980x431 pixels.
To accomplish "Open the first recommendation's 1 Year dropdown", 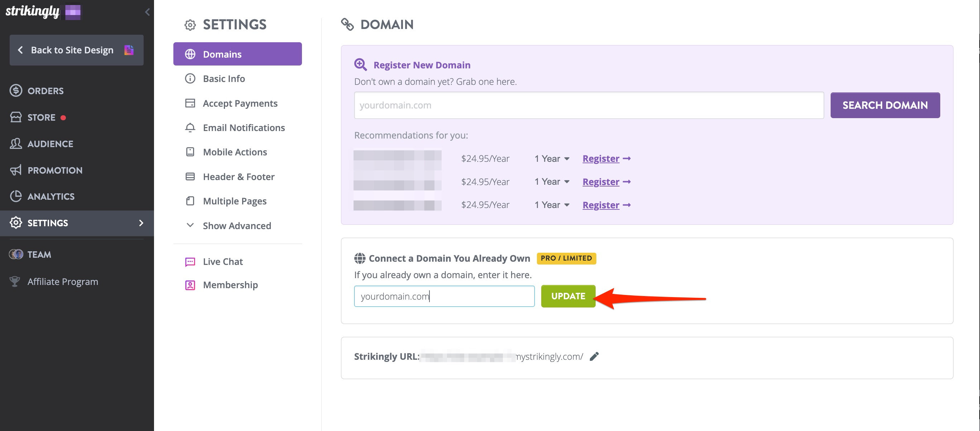I will point(552,159).
